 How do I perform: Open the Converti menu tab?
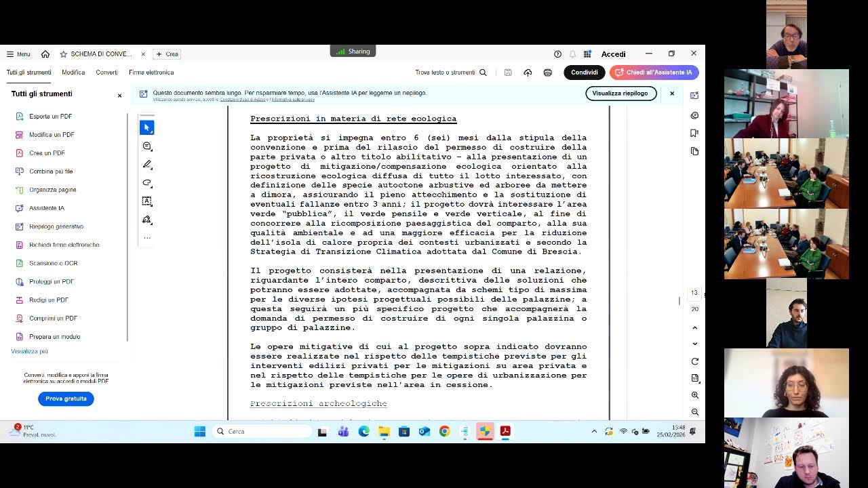click(106, 73)
